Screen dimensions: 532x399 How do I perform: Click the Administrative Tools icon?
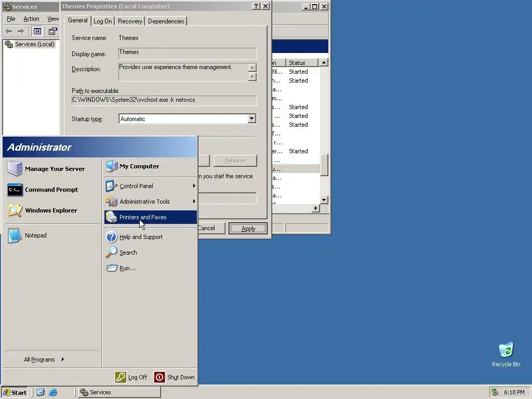(111, 202)
